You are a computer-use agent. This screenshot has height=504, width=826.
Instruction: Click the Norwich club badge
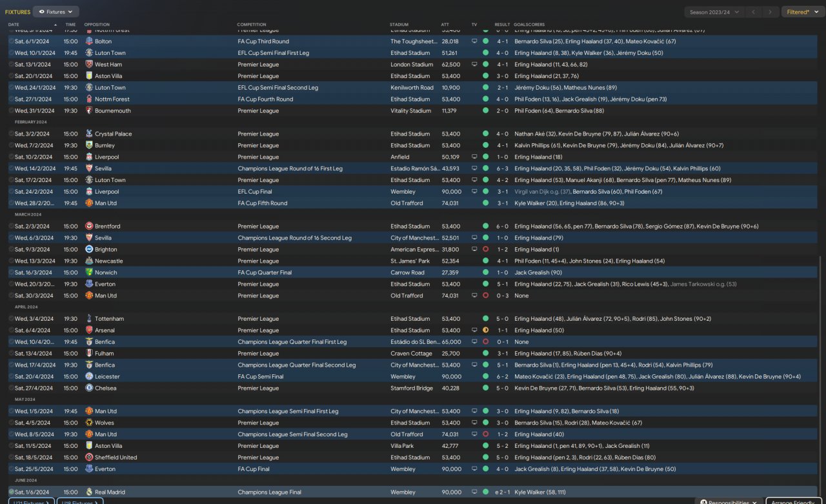tap(89, 273)
